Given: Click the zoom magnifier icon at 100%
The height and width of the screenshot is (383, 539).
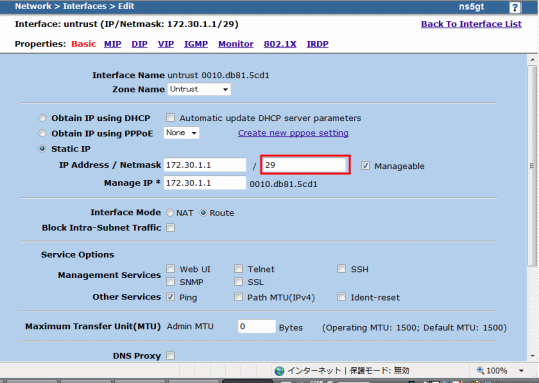Looking at the screenshot, I should [x=480, y=370].
